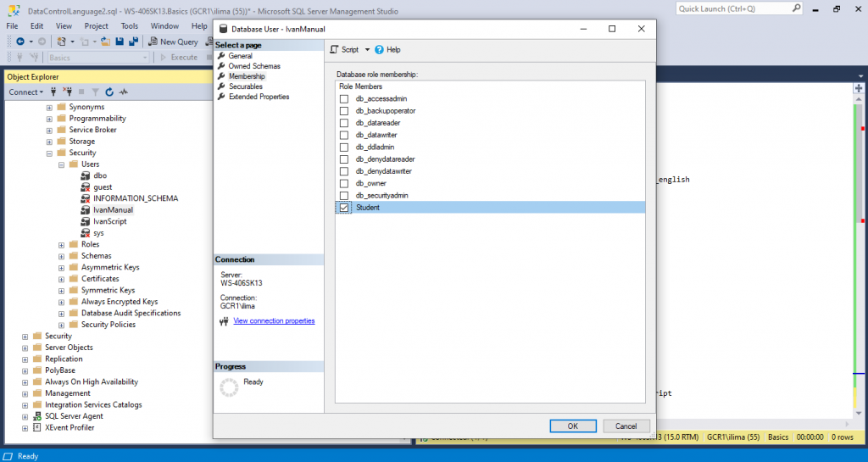The width and height of the screenshot is (868, 462).
Task: Click the Execute play icon in toolbar
Action: click(x=164, y=57)
